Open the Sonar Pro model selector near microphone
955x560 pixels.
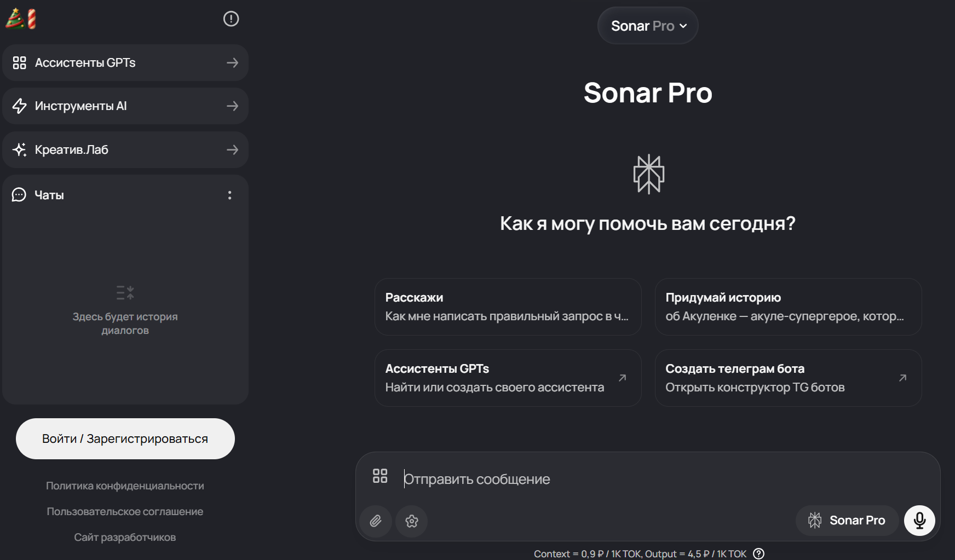(x=847, y=520)
